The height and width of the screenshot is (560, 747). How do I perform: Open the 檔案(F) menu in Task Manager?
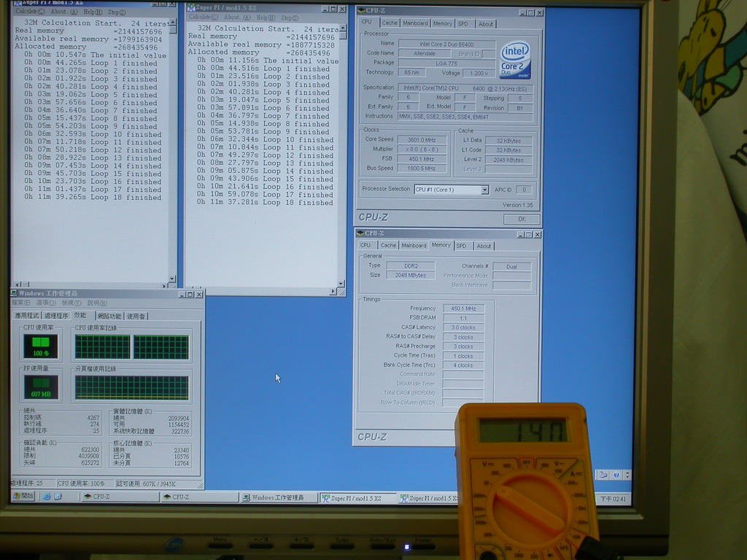(x=21, y=303)
